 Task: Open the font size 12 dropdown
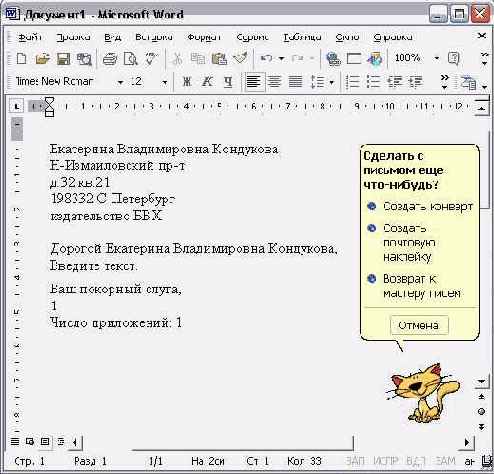click(x=164, y=82)
